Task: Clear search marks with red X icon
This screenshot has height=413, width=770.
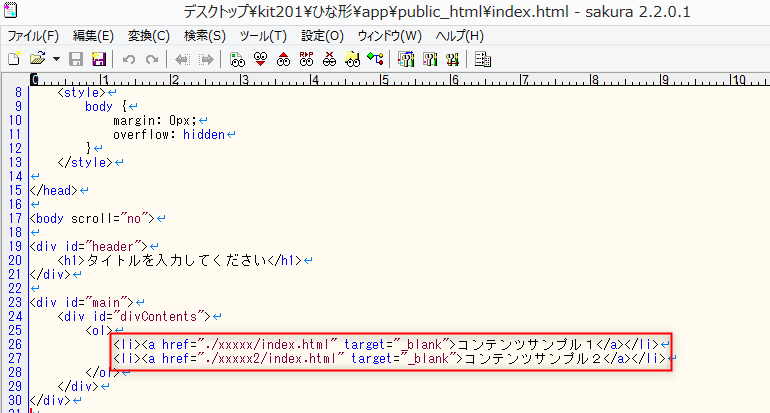Action: [x=330, y=59]
